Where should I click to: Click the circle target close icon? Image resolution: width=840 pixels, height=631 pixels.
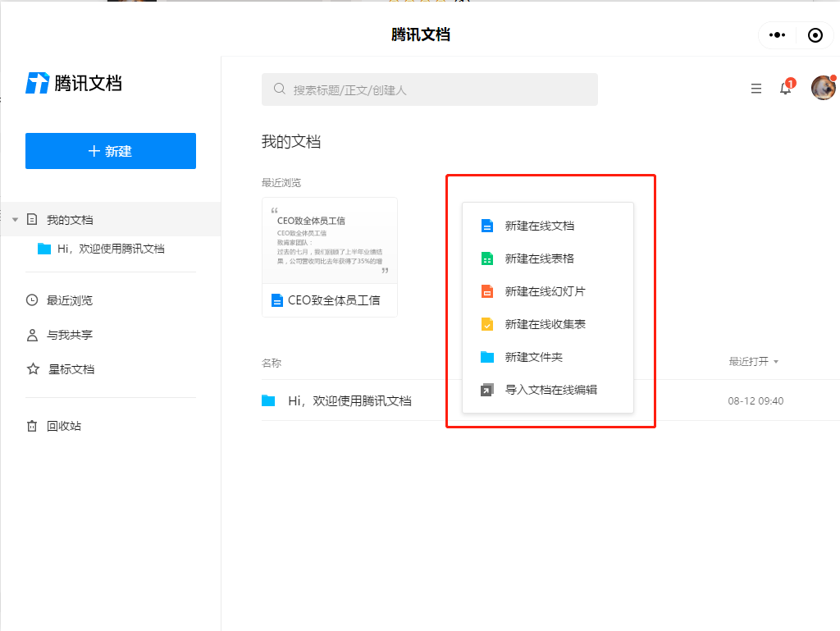pos(815,35)
